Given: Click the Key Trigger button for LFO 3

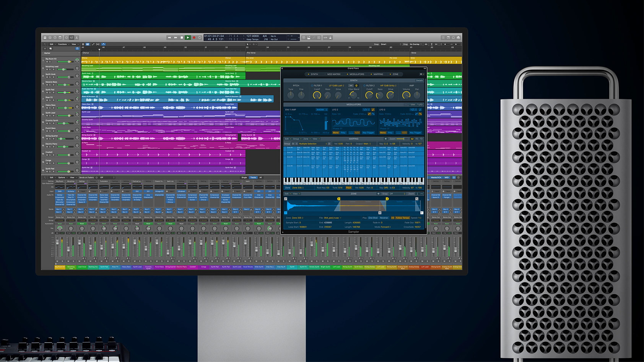Looking at the screenshot, I should coord(415,133).
